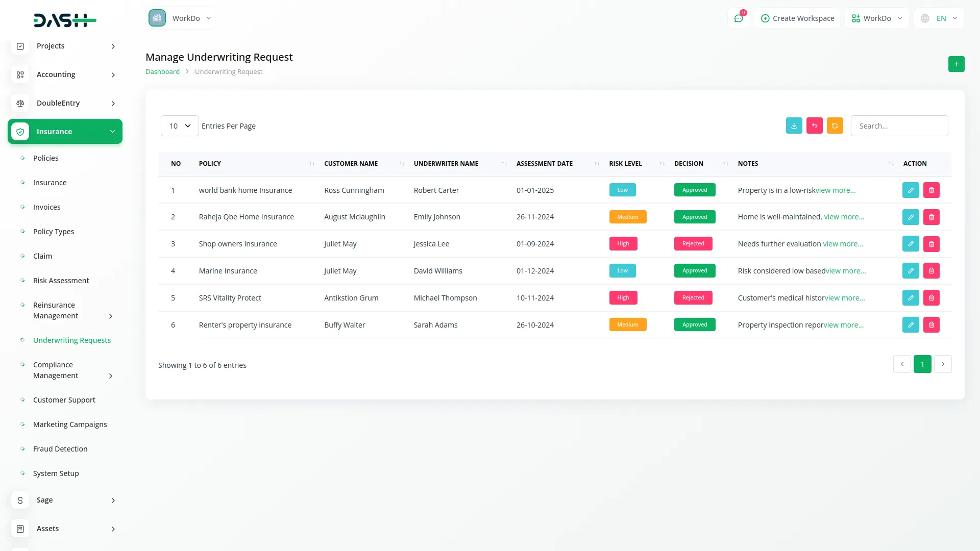The height and width of the screenshot is (551, 980).
Task: Select the Insurance shield icon in the sidebar
Action: click(x=20, y=131)
